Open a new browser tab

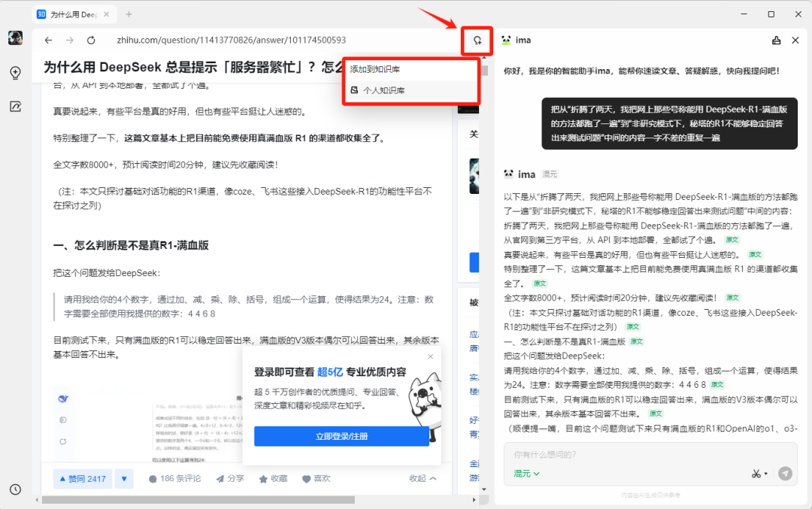pos(129,14)
